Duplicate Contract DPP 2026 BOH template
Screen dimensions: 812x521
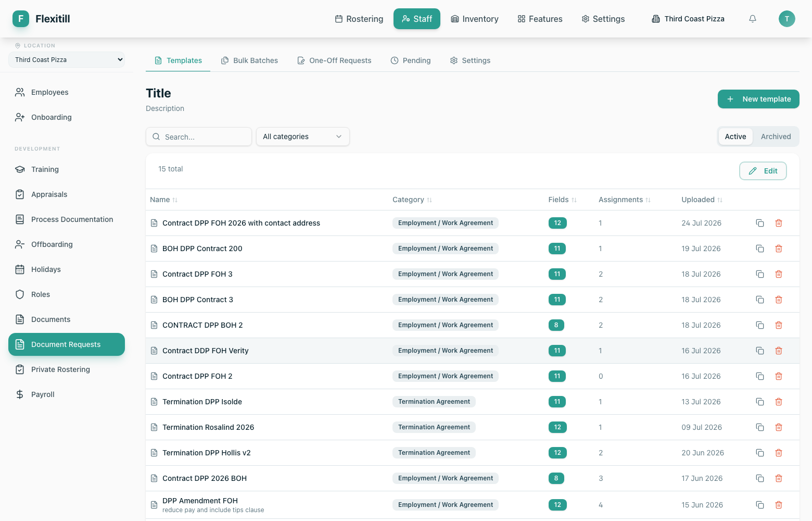click(760, 478)
